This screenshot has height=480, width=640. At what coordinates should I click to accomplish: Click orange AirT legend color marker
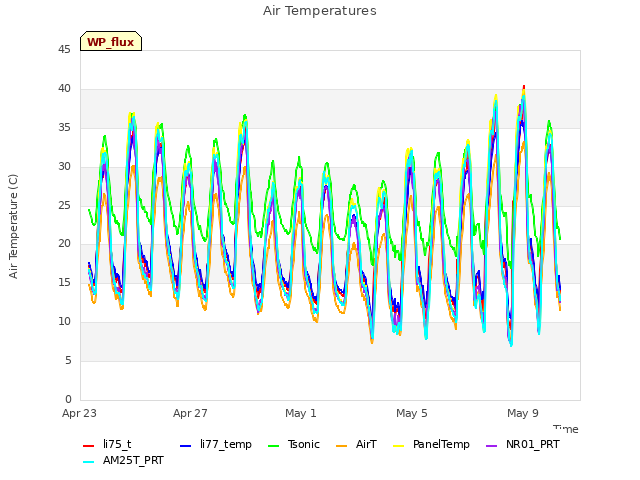click(341, 446)
